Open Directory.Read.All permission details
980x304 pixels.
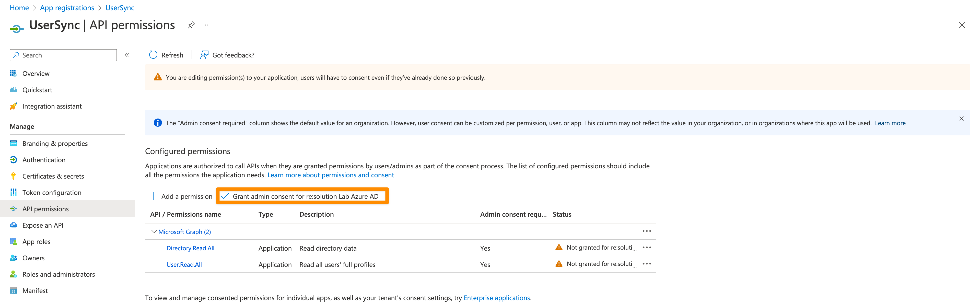pos(191,248)
